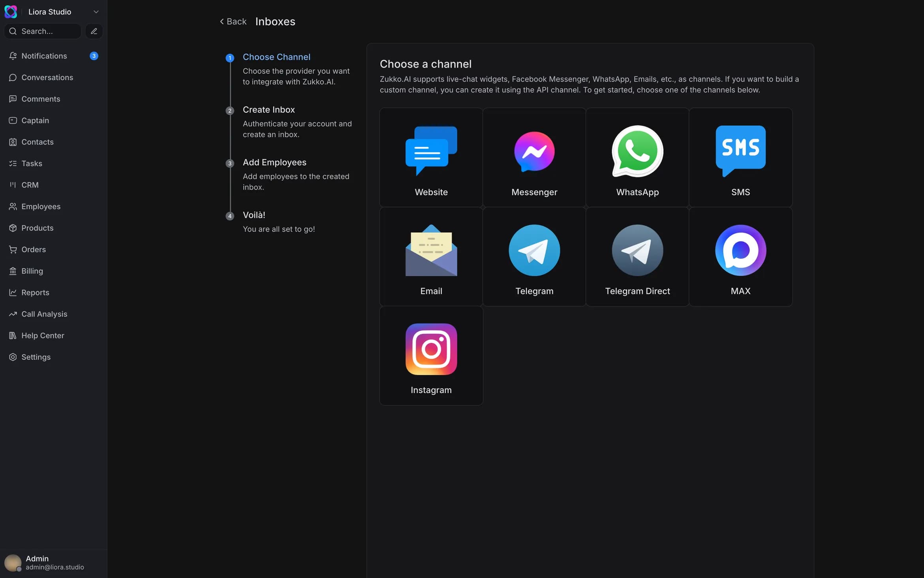Click the Create Inbox step title

[269, 110]
